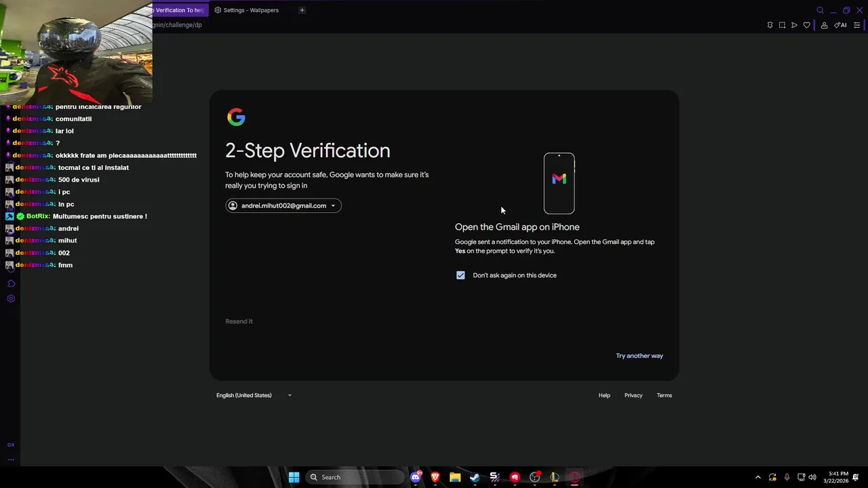Open the Easy Setup sliders menu icon
The height and width of the screenshot is (488, 868).
(x=856, y=25)
